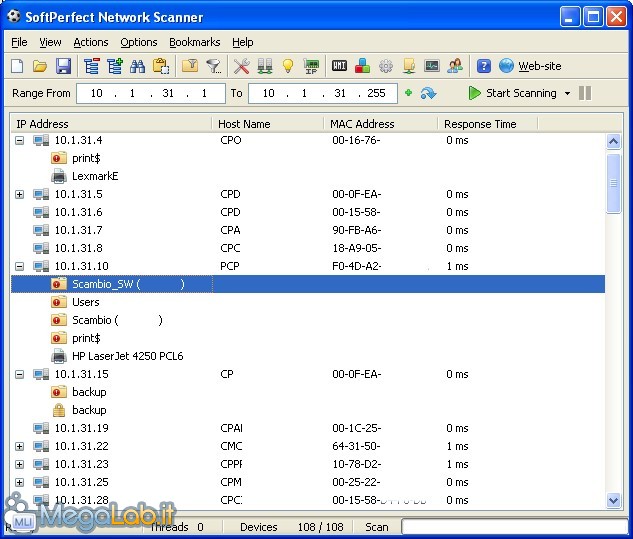The image size is (633, 539).
Task: Click the colored blocks remote icon
Action: 362,66
